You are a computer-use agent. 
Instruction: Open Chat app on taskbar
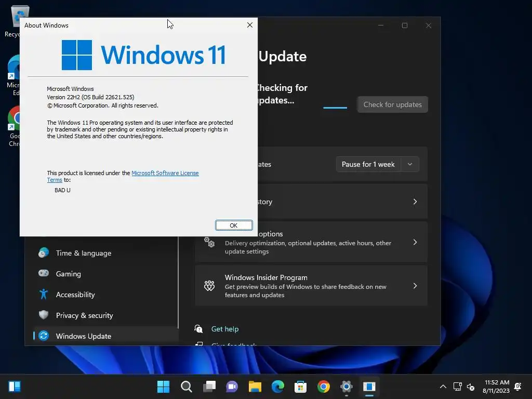point(232,387)
